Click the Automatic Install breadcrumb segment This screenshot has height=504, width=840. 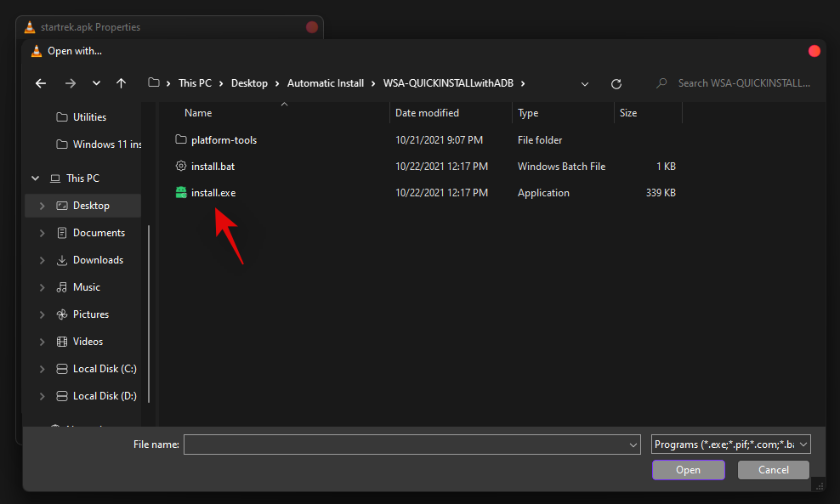pos(325,83)
